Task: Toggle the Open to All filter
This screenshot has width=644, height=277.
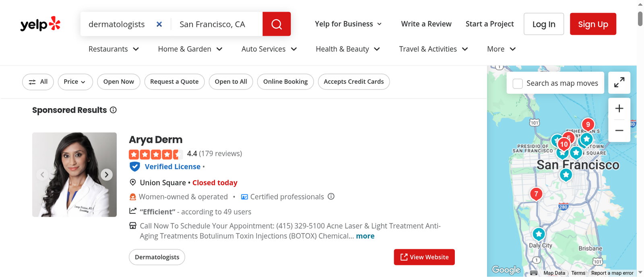Action: point(231,82)
